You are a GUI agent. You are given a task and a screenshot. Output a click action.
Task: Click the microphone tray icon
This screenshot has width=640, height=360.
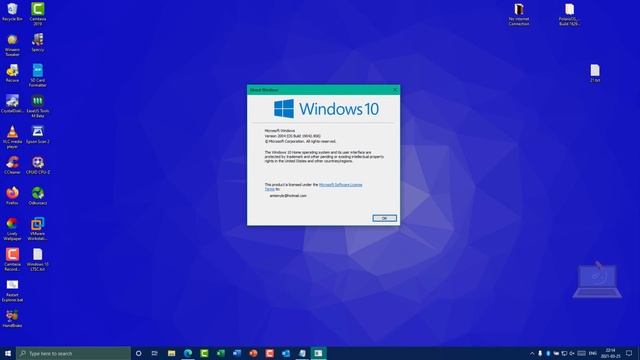(540, 353)
